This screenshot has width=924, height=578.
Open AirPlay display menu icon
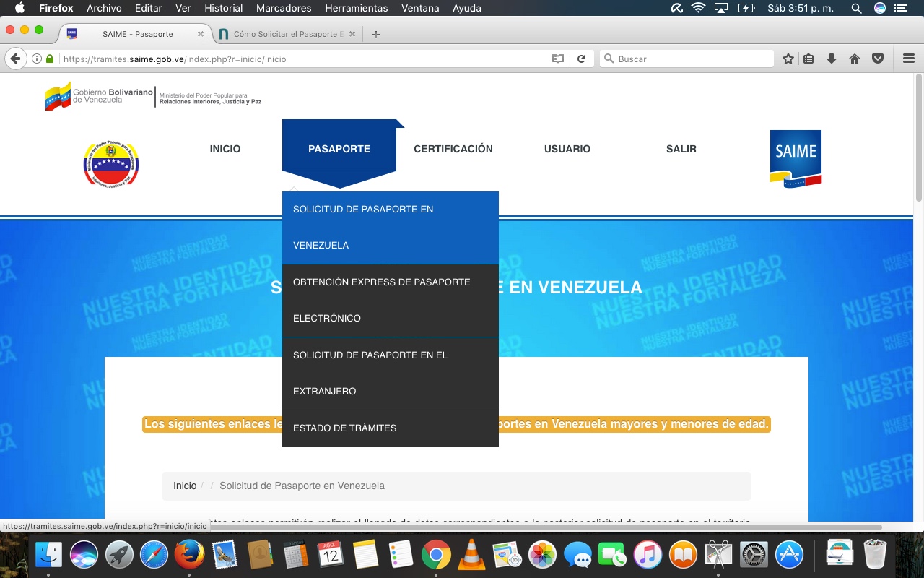pyautogui.click(x=720, y=8)
